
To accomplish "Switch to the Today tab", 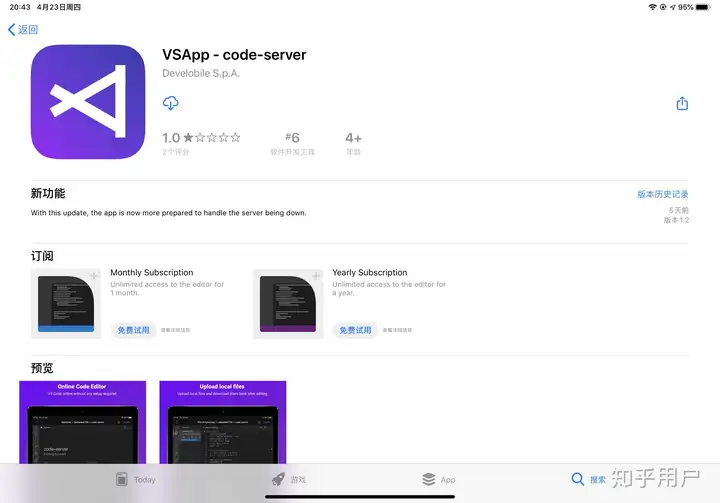I will click(x=135, y=480).
